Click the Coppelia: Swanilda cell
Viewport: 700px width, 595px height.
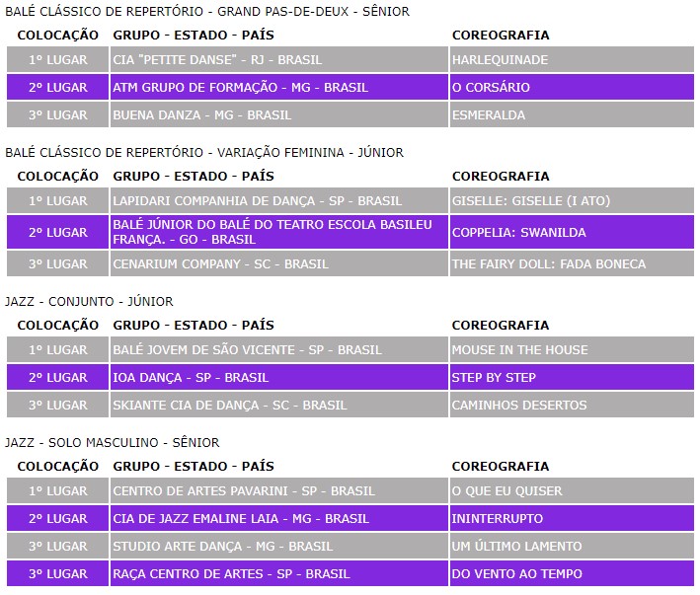(x=519, y=233)
